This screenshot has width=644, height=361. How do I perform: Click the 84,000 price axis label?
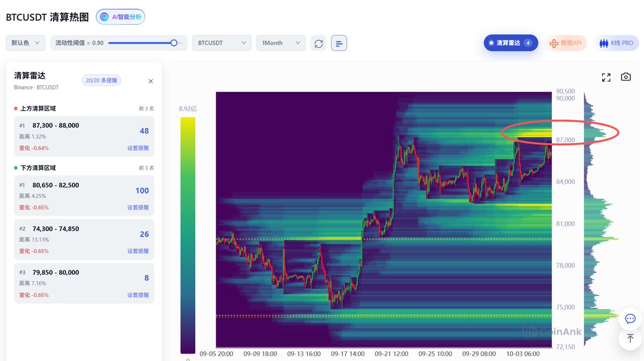[x=566, y=182]
